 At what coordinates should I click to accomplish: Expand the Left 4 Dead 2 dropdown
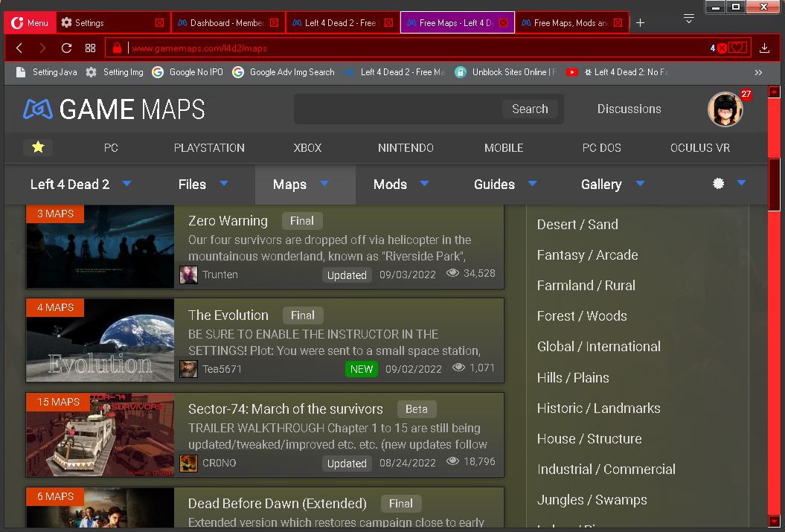[x=126, y=183]
